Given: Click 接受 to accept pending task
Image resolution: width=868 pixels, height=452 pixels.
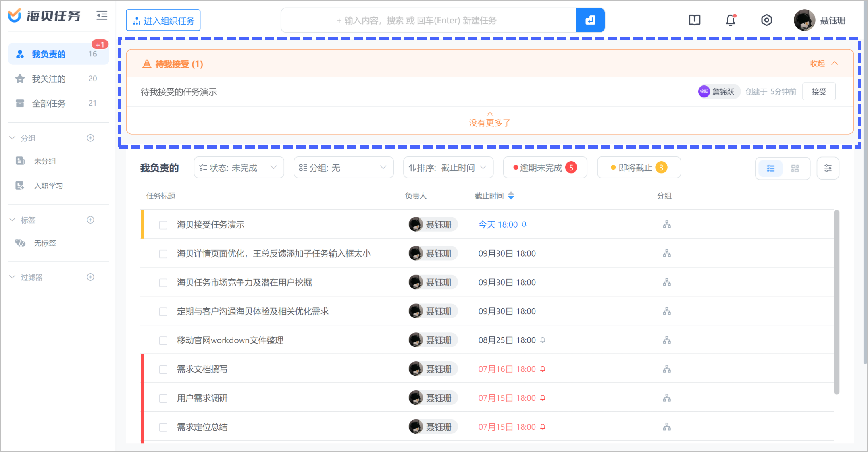Looking at the screenshot, I should coord(819,92).
